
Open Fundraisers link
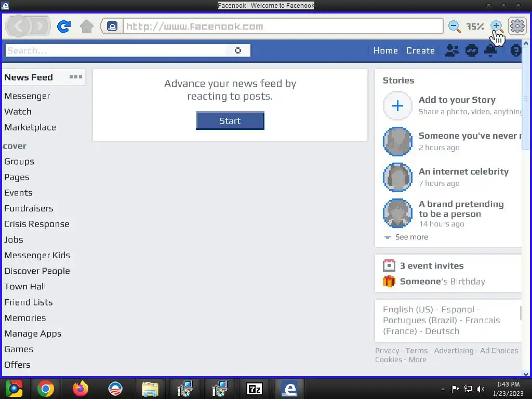(x=29, y=208)
